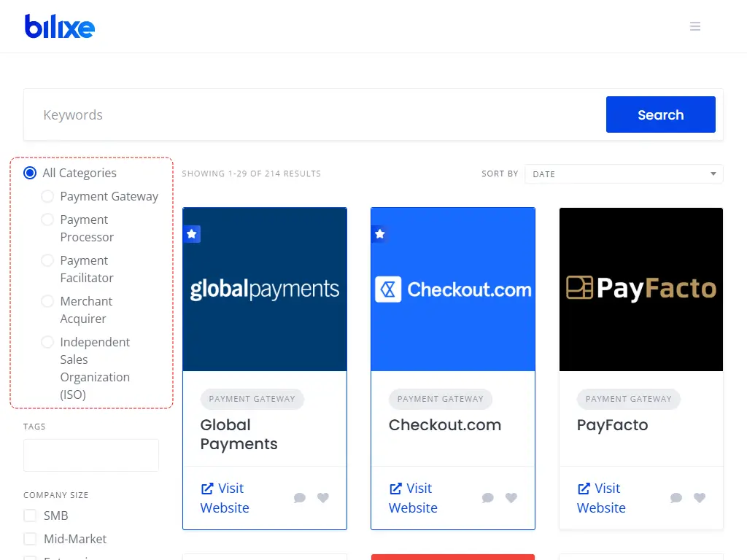Select Independent Sales Organization (ISO) category
Viewport: 747px width, 560px height.
pyautogui.click(x=47, y=342)
